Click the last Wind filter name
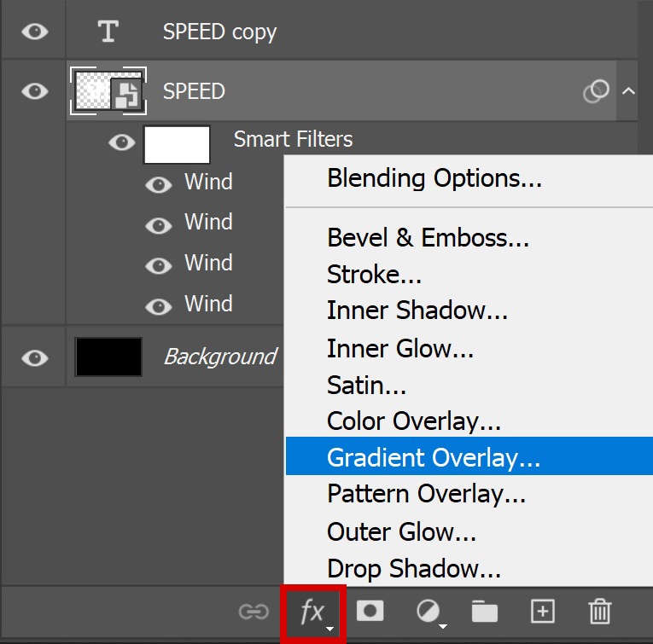 (x=208, y=304)
